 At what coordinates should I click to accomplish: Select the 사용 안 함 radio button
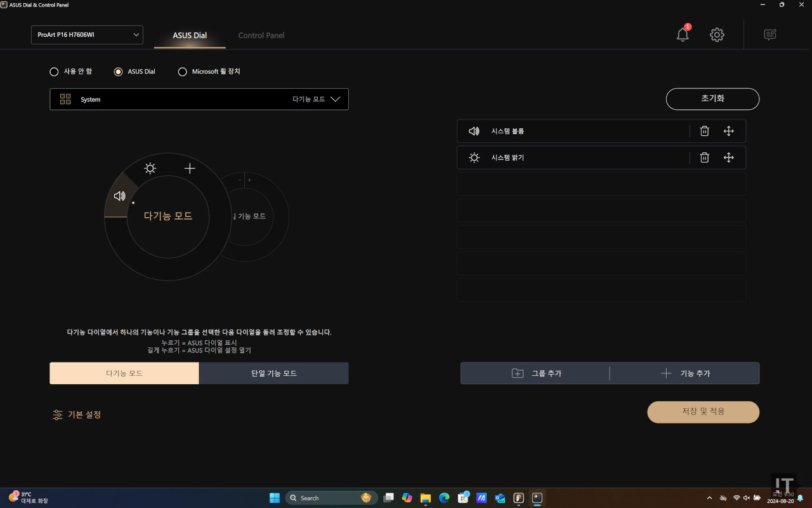54,71
